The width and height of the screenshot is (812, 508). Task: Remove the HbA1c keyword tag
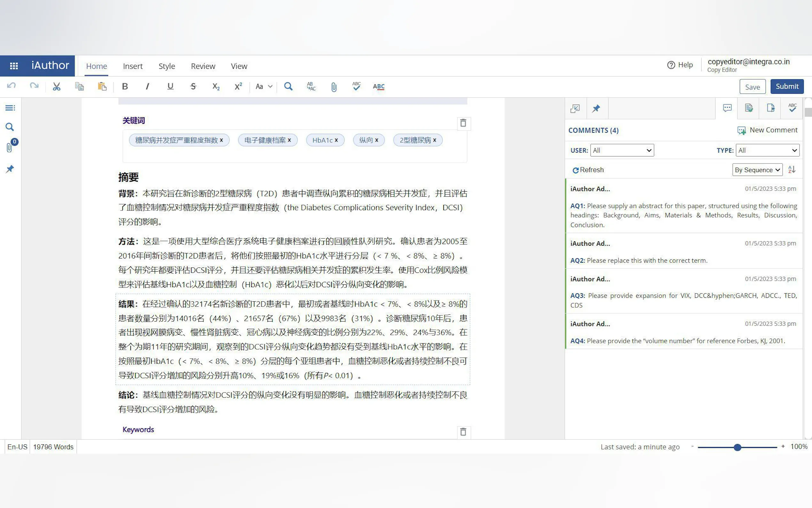(x=336, y=140)
